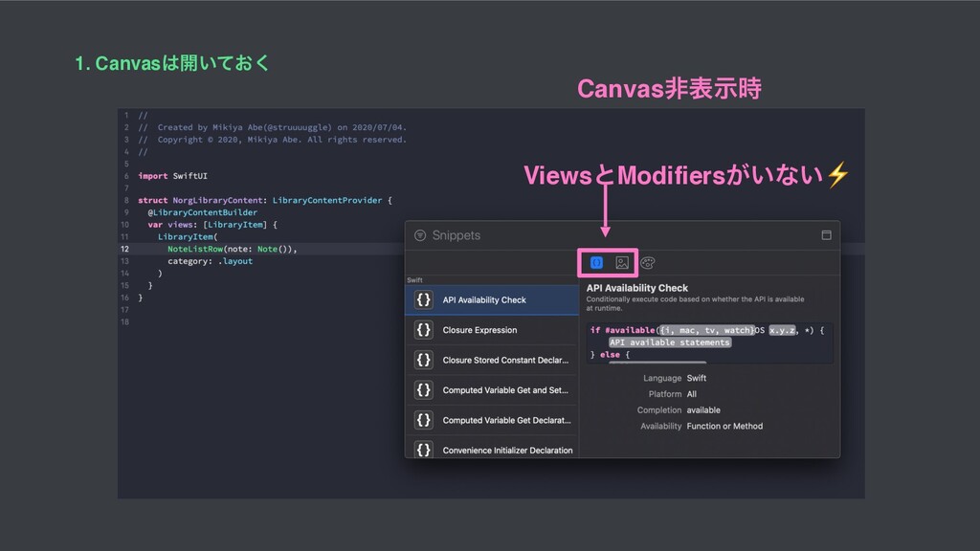
Task: Click line number 8 in gutter
Action: pyautogui.click(x=125, y=200)
